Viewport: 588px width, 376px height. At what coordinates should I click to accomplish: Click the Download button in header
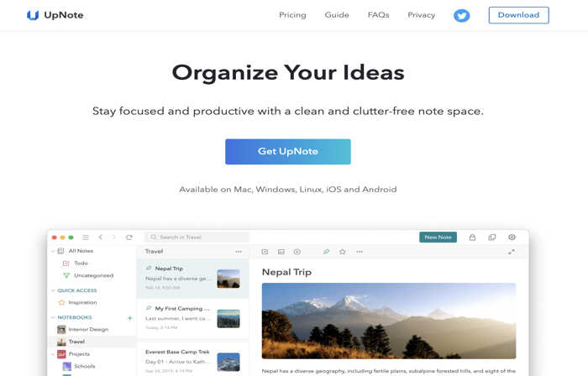tap(518, 15)
